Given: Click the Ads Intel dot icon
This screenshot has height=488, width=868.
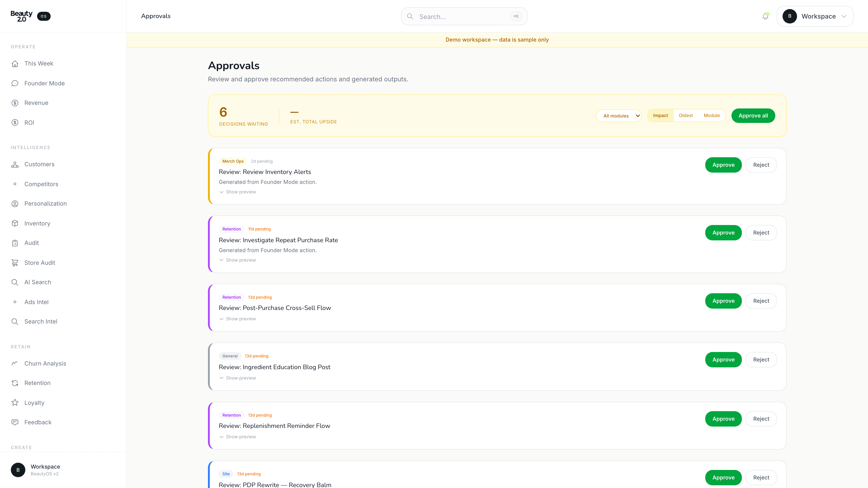Looking at the screenshot, I should [15, 302].
